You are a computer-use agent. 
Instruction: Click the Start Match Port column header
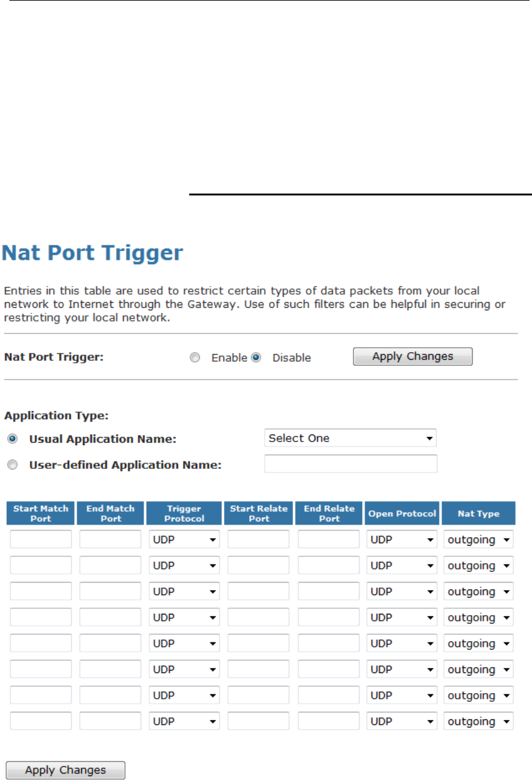[41, 513]
